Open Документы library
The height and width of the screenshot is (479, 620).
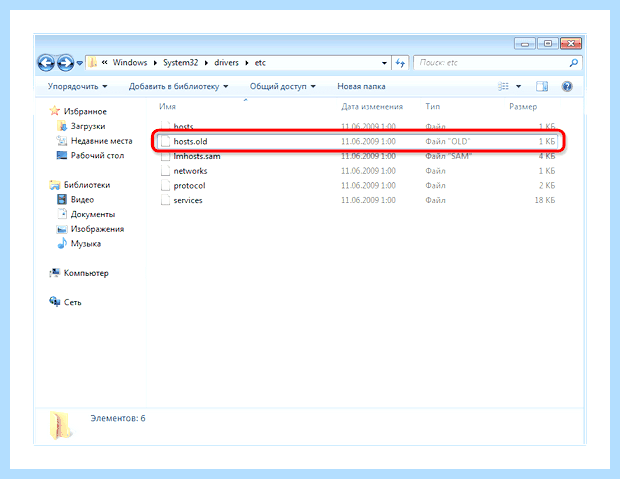click(93, 214)
